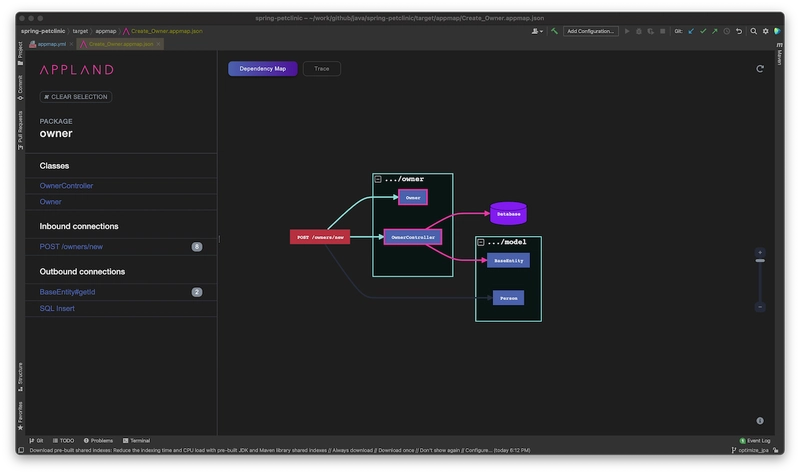Screen dimensions: 800x474
Task: Click the info icon in diagram corner
Action: [760, 421]
